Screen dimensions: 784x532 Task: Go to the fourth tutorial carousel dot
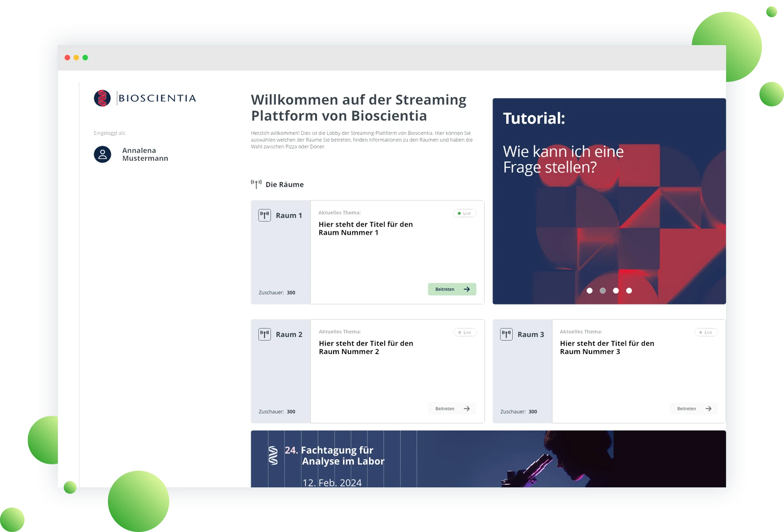[629, 291]
